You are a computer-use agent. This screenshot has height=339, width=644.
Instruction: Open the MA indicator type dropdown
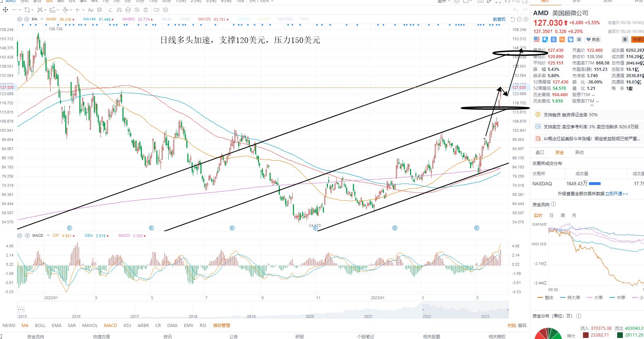coord(42,19)
